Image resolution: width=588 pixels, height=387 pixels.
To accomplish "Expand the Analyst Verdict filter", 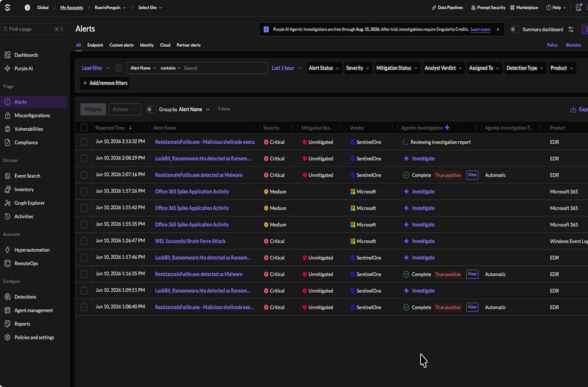I will [443, 68].
